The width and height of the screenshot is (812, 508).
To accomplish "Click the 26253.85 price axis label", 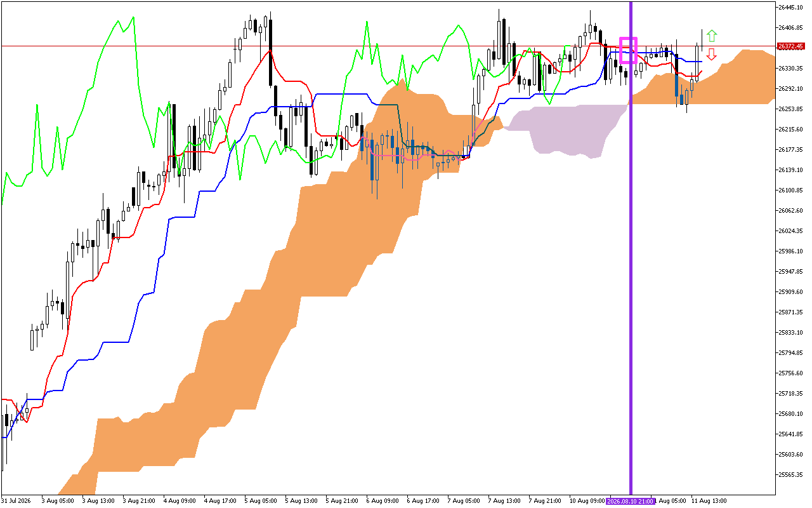I will [x=791, y=109].
